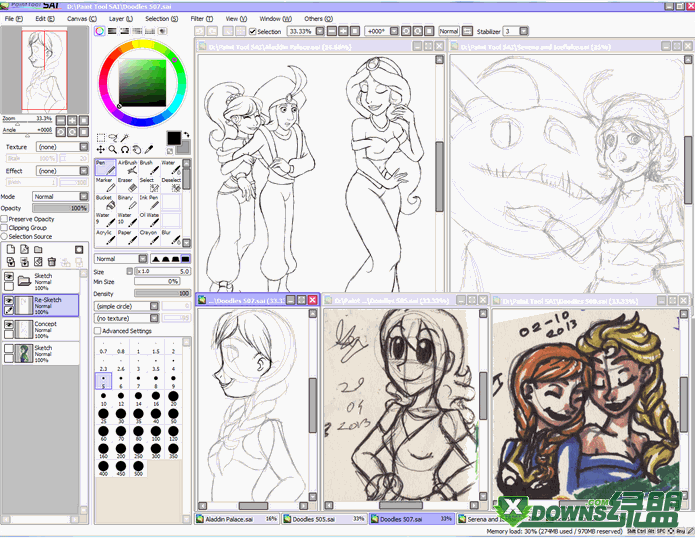The height and width of the screenshot is (538, 695).
Task: Select brush size 500 preset
Action: point(138,468)
